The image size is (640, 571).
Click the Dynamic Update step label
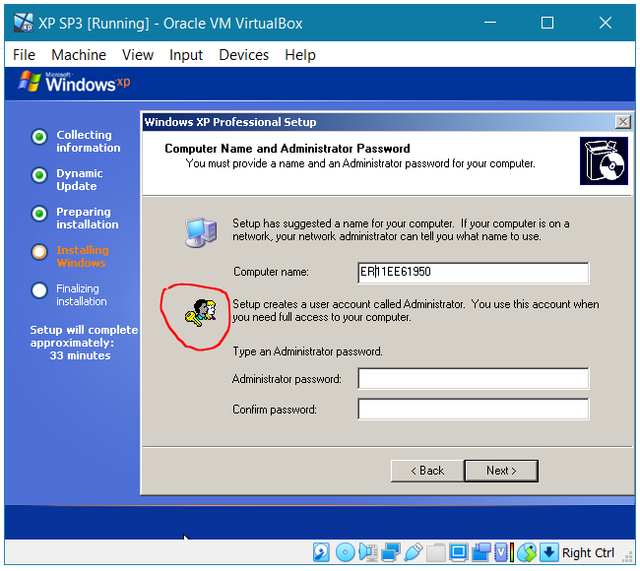79,180
